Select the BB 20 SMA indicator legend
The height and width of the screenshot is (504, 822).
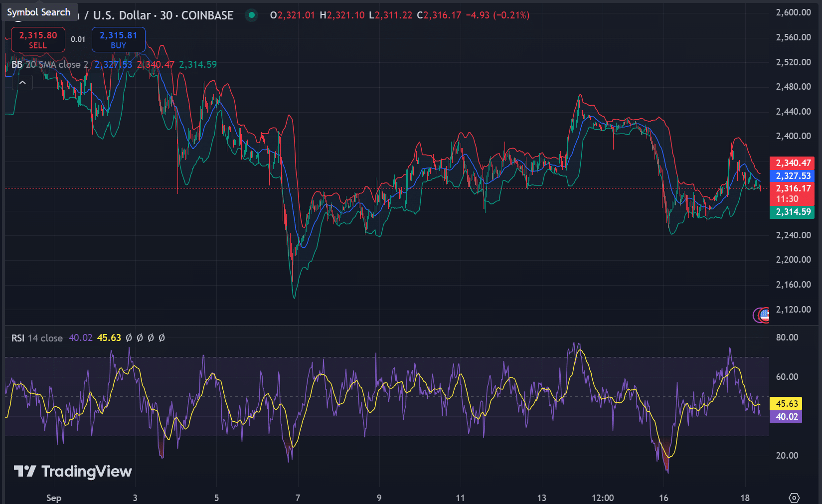(x=49, y=64)
